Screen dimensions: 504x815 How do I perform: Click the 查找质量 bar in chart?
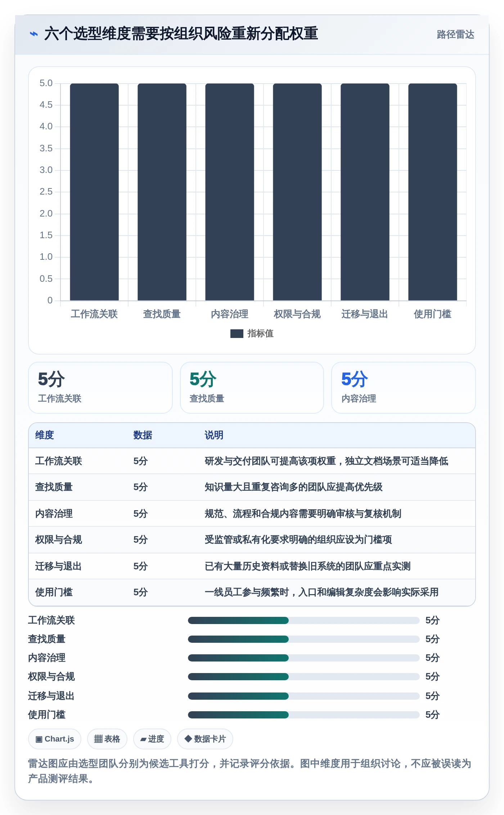tap(162, 192)
